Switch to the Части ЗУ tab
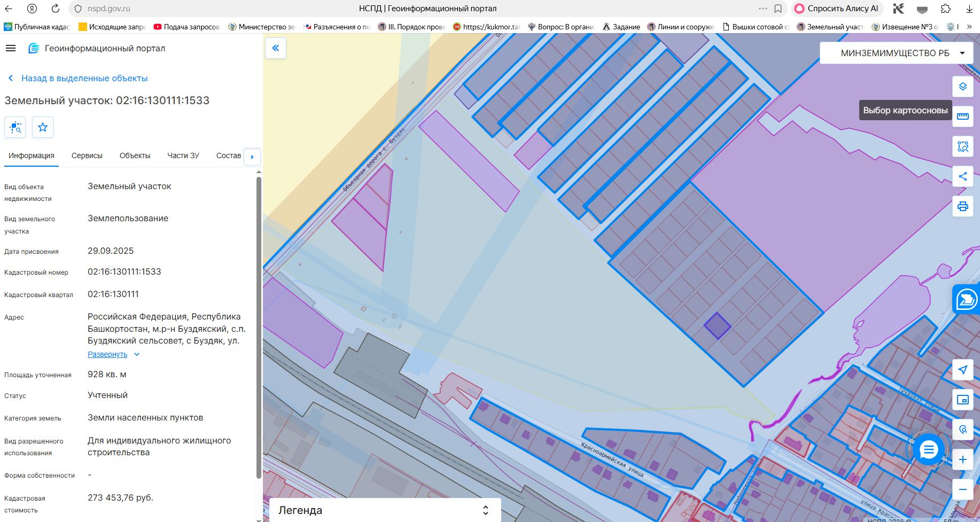The height and width of the screenshot is (522, 980). 183,155
